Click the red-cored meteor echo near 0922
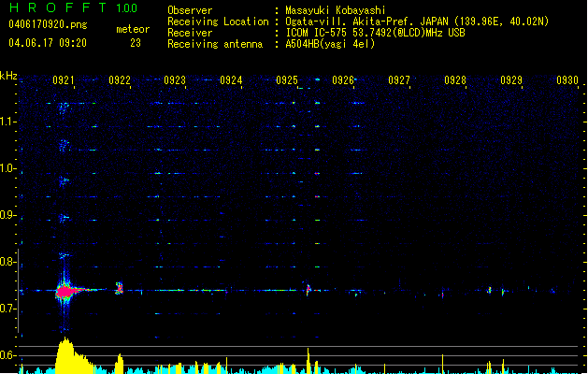 120,289
